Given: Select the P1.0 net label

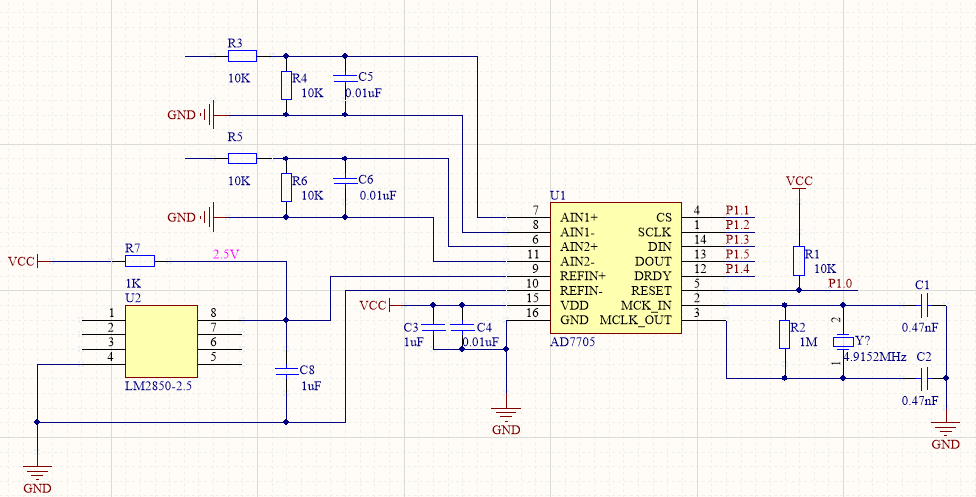Looking at the screenshot, I should (840, 283).
